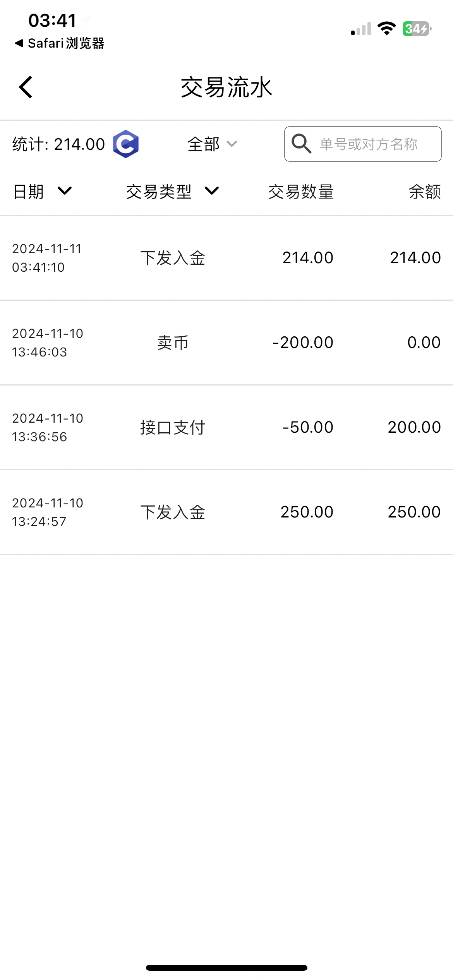Tap the cellular signal bars icon
Viewport: 453px width, 980px height.
tap(361, 29)
